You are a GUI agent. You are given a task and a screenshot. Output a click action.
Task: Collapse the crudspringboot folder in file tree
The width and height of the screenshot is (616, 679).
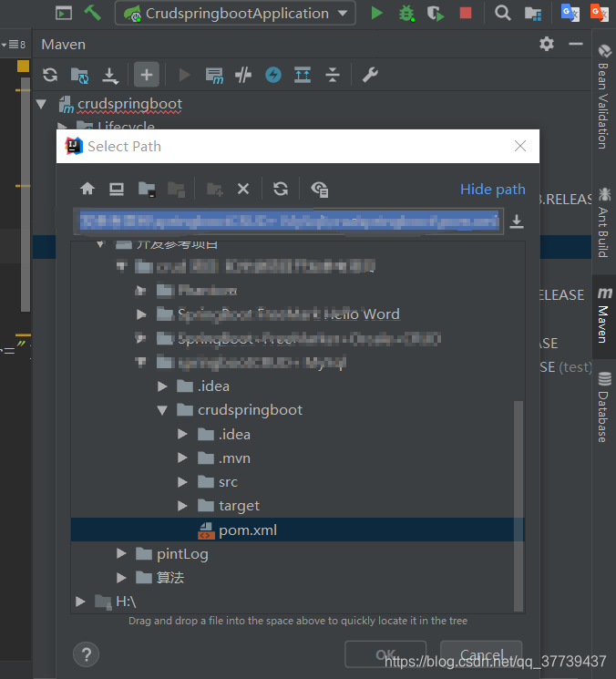pos(162,410)
